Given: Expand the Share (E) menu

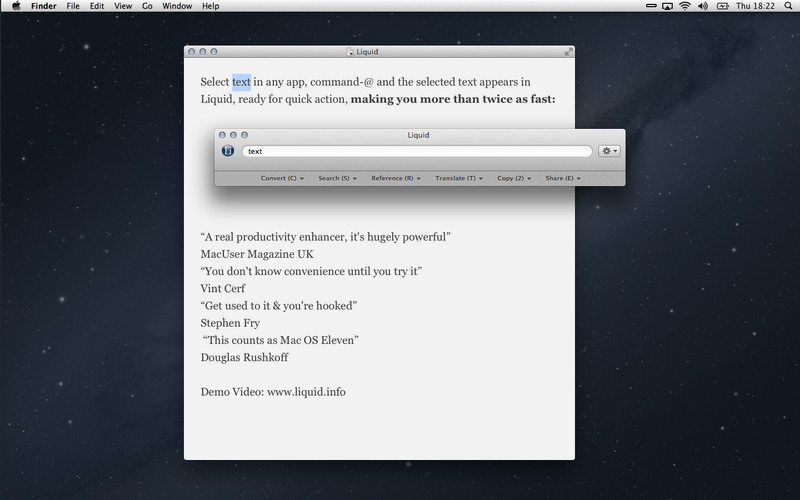Looking at the screenshot, I should (x=563, y=178).
